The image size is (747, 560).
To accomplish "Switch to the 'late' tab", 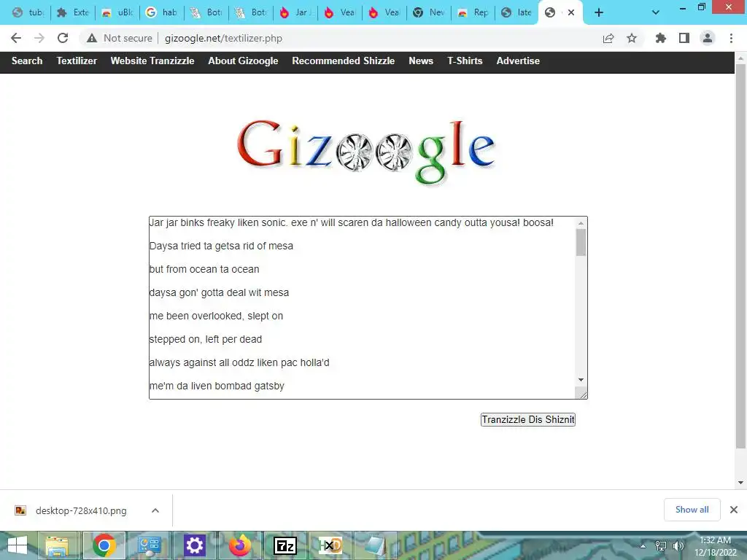I will 517,12.
